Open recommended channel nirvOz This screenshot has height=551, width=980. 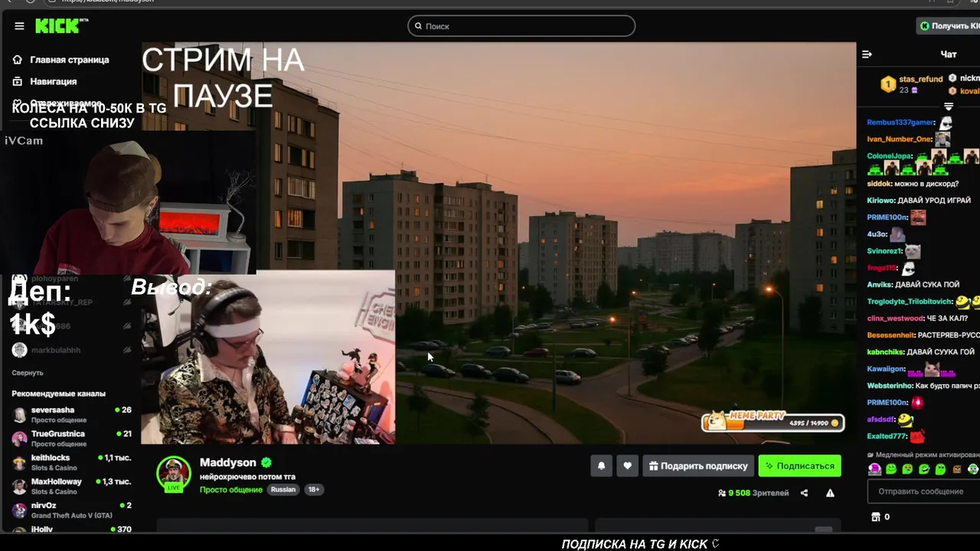click(71, 510)
